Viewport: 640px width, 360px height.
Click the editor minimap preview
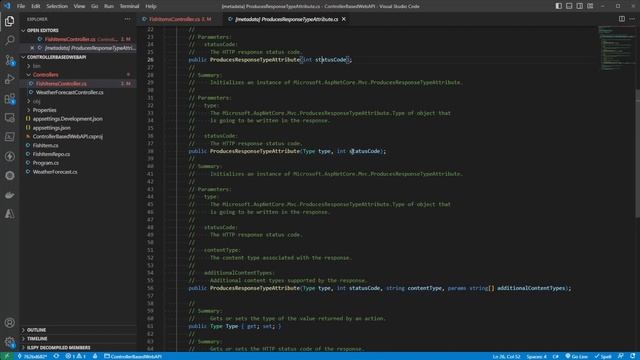tap(617, 49)
